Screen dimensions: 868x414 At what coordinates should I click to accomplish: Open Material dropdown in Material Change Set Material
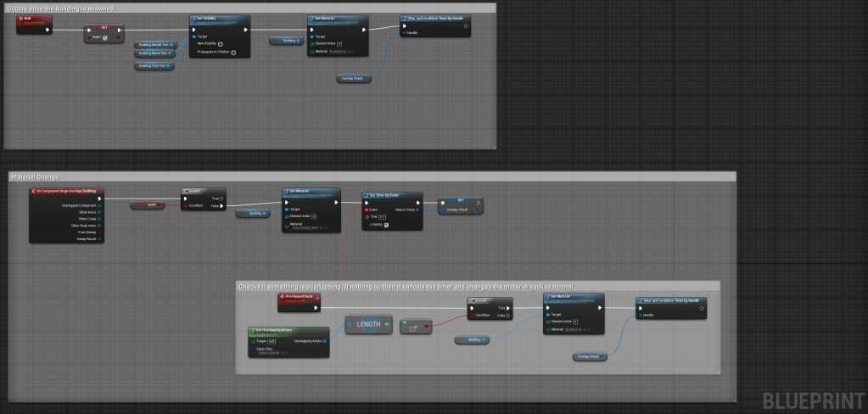tap(306, 227)
